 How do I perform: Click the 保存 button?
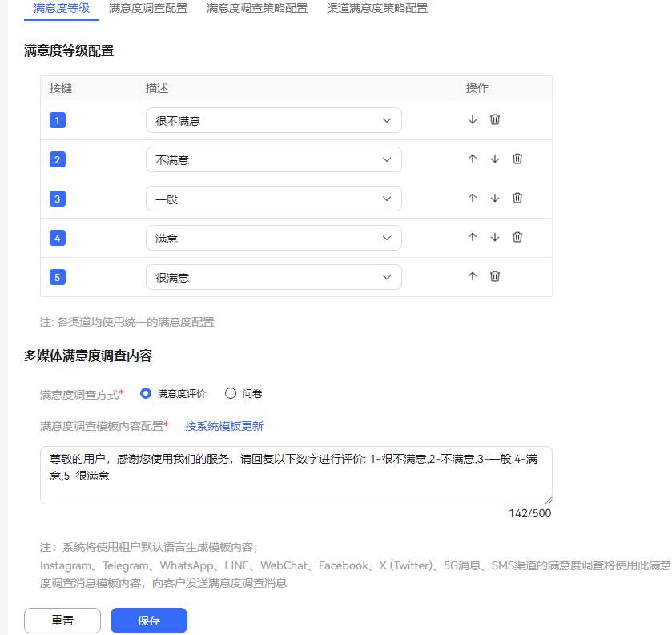click(149, 621)
